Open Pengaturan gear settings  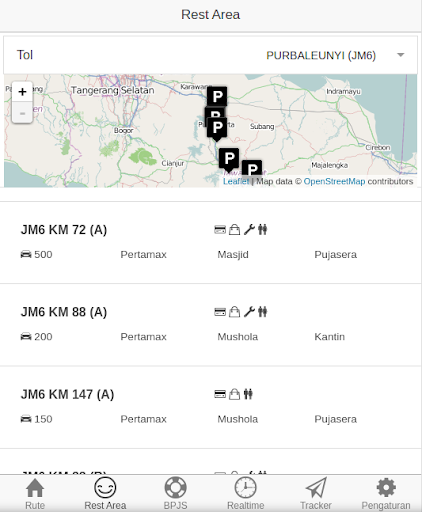pos(386,493)
